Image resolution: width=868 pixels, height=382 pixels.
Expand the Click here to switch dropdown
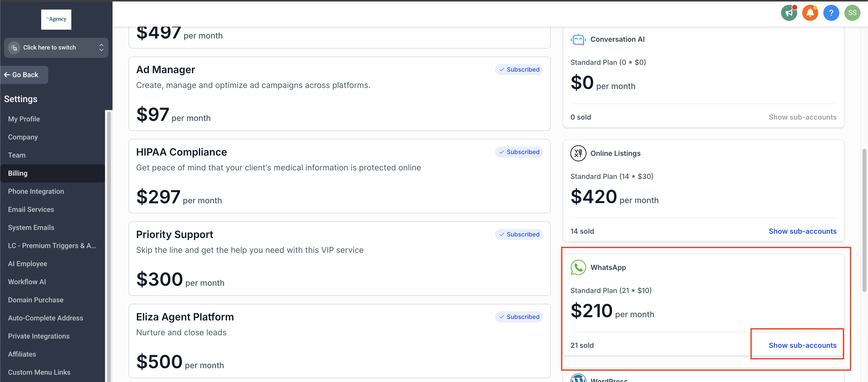[56, 47]
